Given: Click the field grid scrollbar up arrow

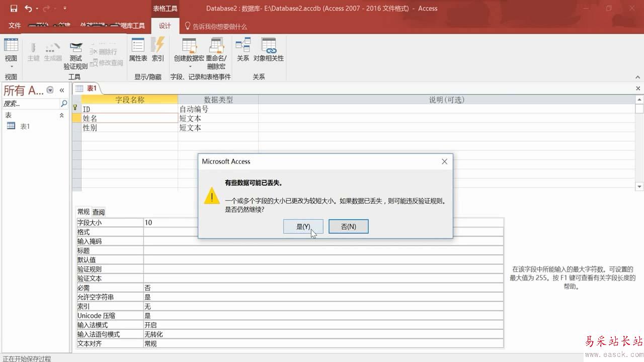Looking at the screenshot, I should coord(639,100).
